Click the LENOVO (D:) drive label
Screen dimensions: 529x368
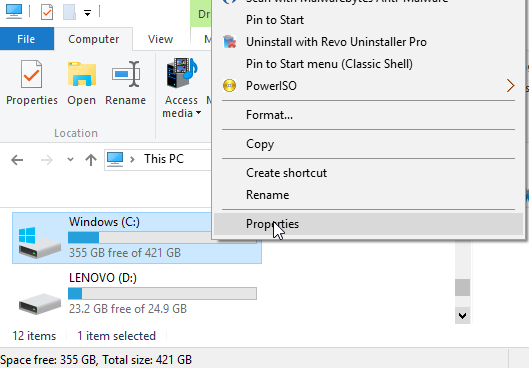(103, 278)
